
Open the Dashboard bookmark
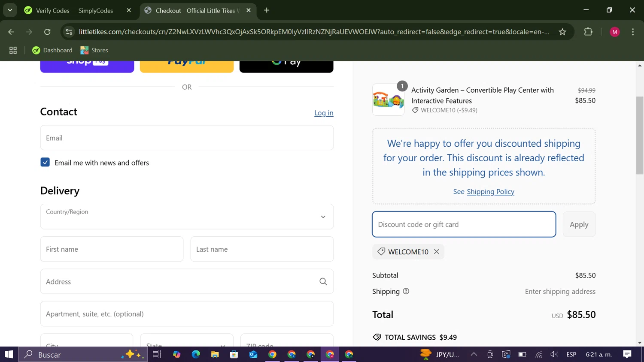tap(52, 50)
